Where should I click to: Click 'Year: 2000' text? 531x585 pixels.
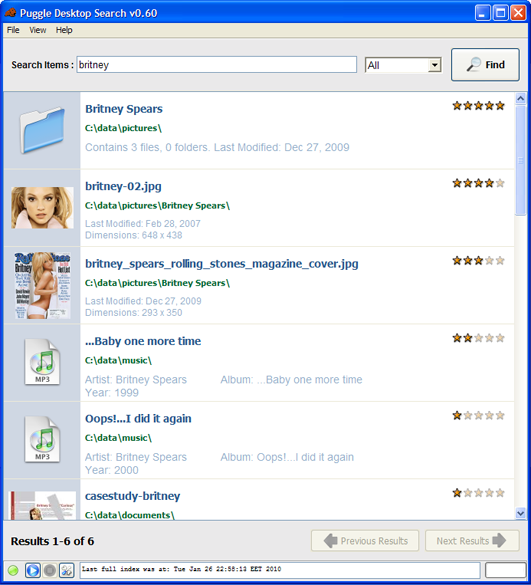point(112,470)
